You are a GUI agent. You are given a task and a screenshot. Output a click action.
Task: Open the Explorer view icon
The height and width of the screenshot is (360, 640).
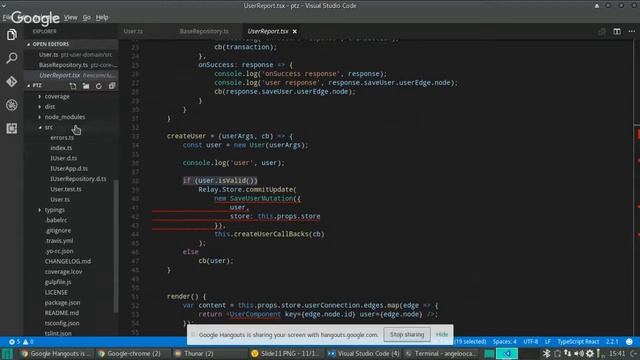tap(11, 35)
